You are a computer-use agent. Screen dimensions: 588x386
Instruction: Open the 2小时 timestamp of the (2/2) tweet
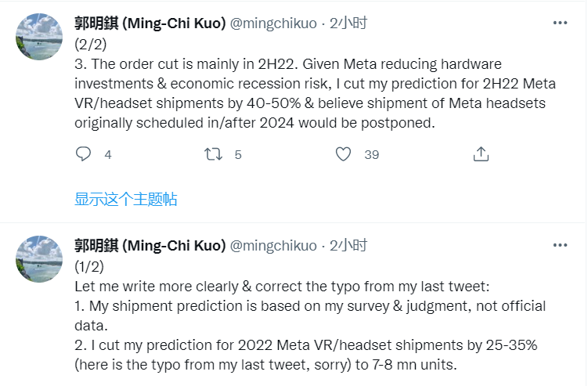[x=348, y=23]
